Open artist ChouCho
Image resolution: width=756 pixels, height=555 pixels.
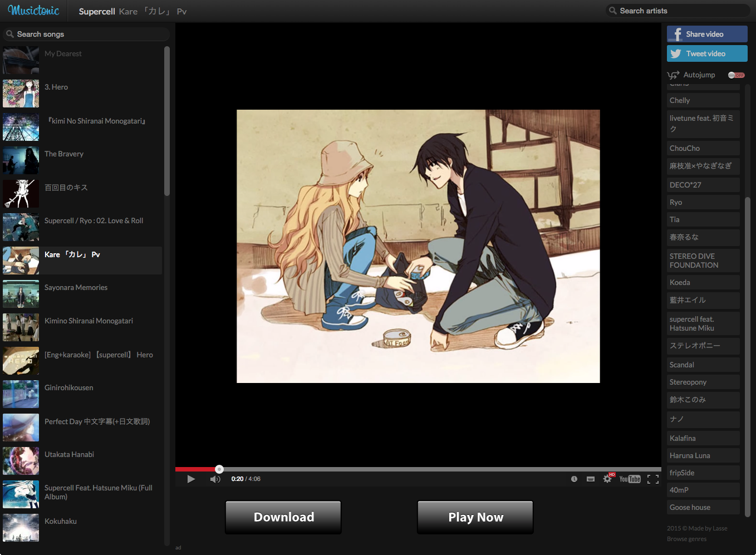pyautogui.click(x=703, y=148)
